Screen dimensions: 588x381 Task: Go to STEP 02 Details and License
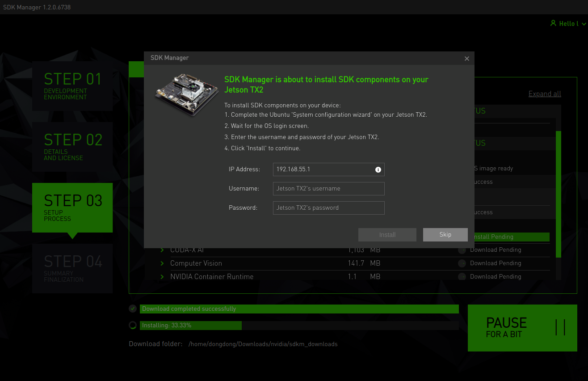tap(72, 147)
